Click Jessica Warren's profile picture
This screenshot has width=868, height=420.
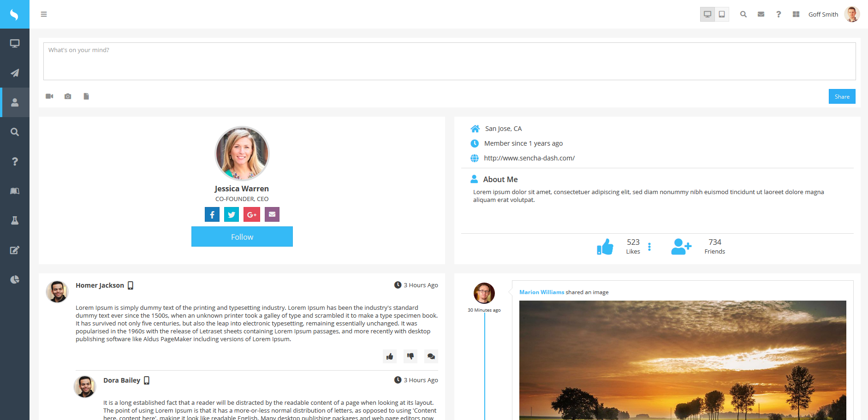point(242,154)
